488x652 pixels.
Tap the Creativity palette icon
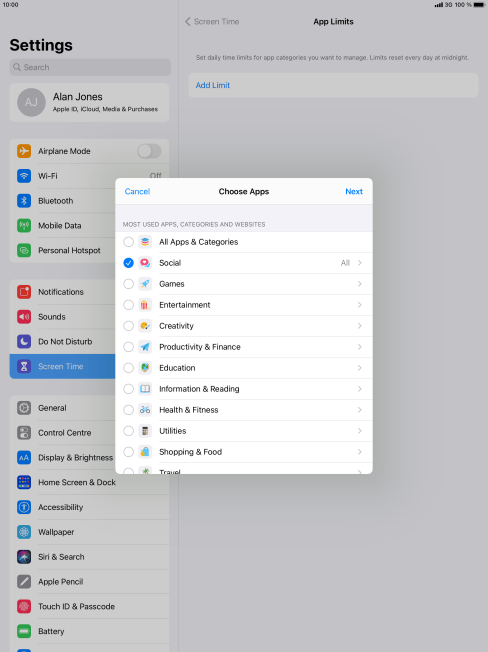(x=145, y=326)
